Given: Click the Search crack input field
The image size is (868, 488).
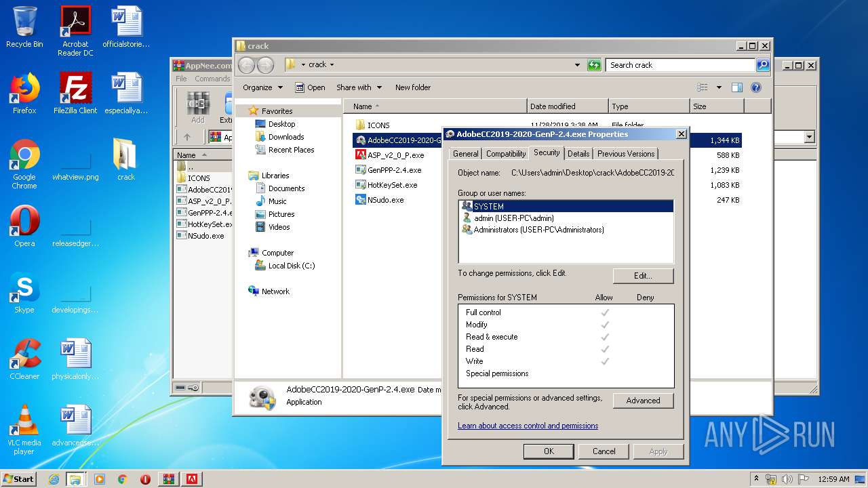Looking at the screenshot, I should [x=680, y=65].
